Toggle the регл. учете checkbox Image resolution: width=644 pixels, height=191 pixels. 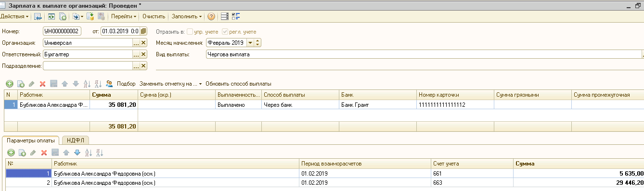coord(224,32)
